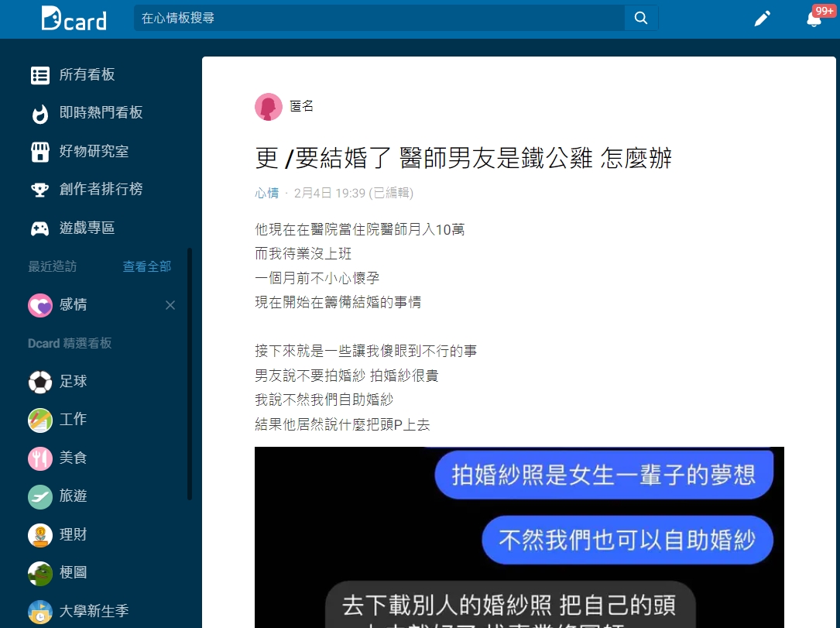Open the 大學新生季 board
The image size is (840, 628).
click(x=94, y=611)
